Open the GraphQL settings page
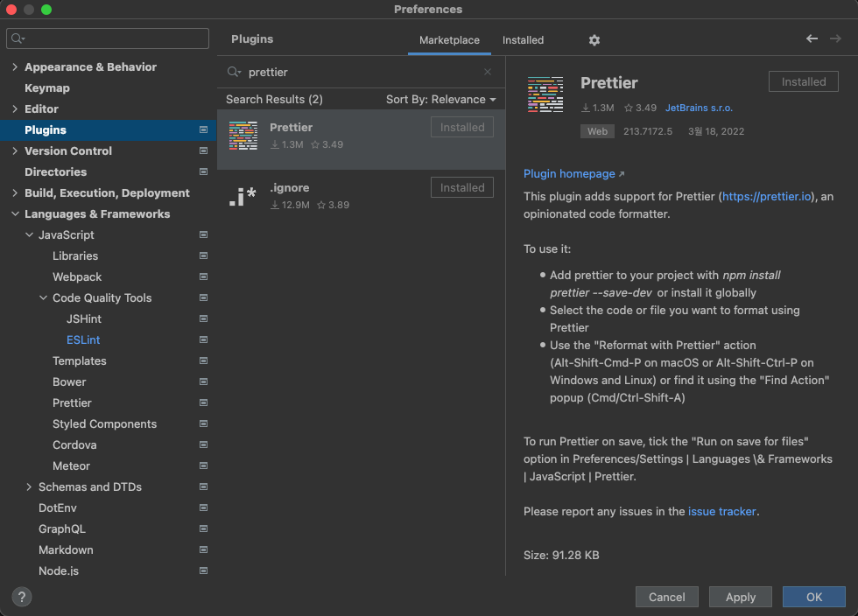This screenshot has width=858, height=616. point(62,528)
